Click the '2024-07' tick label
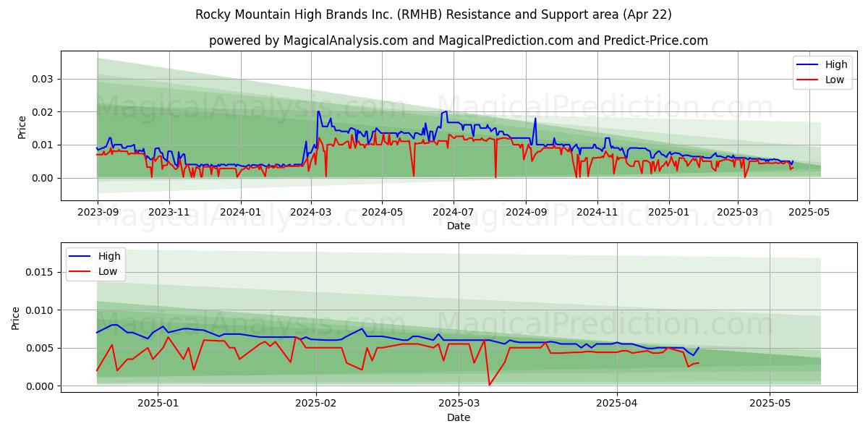The width and height of the screenshot is (868, 434). 454,213
